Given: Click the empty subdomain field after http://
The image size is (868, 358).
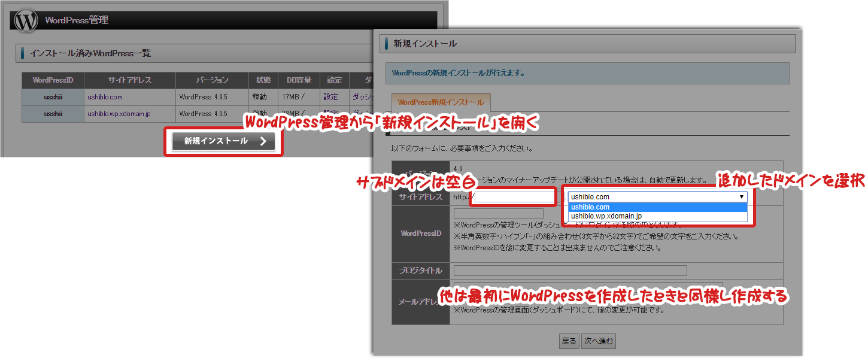Looking at the screenshot, I should 515,197.
